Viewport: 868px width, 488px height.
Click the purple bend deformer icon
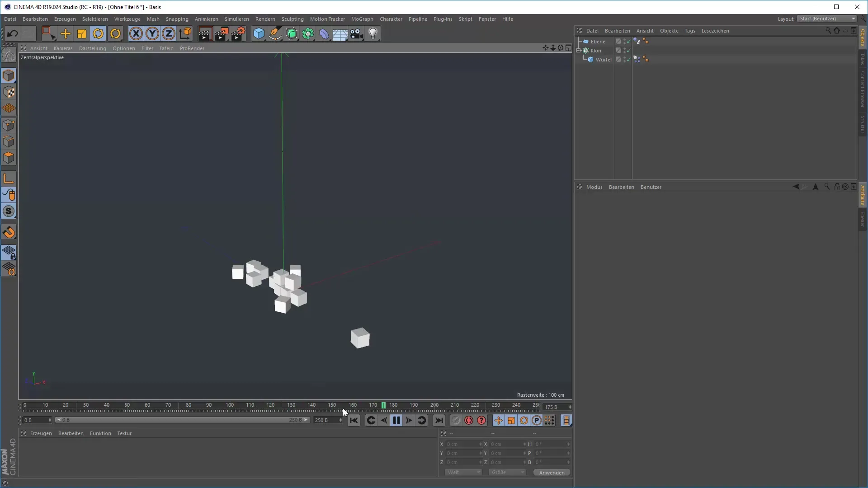(x=324, y=33)
